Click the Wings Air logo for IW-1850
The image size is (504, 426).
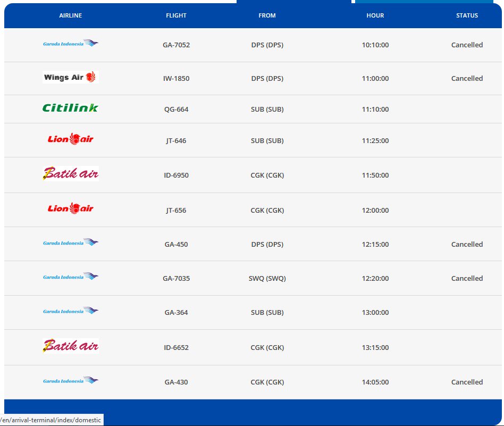70,77
